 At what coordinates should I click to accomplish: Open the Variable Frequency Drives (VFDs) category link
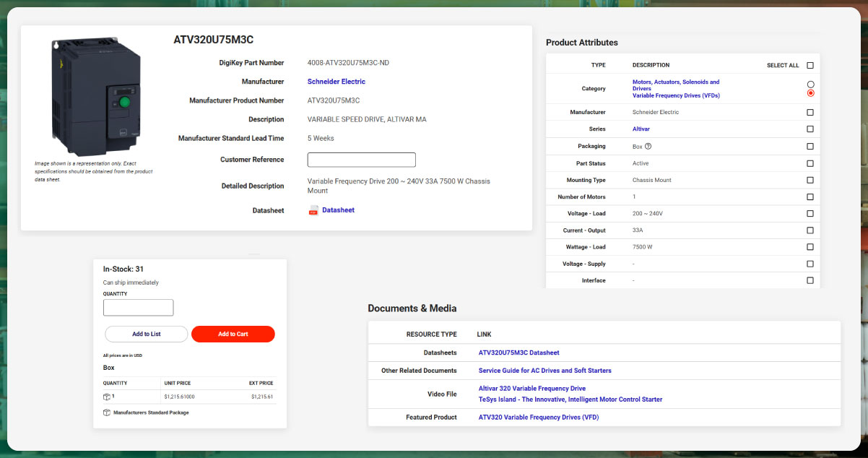pyautogui.click(x=676, y=95)
